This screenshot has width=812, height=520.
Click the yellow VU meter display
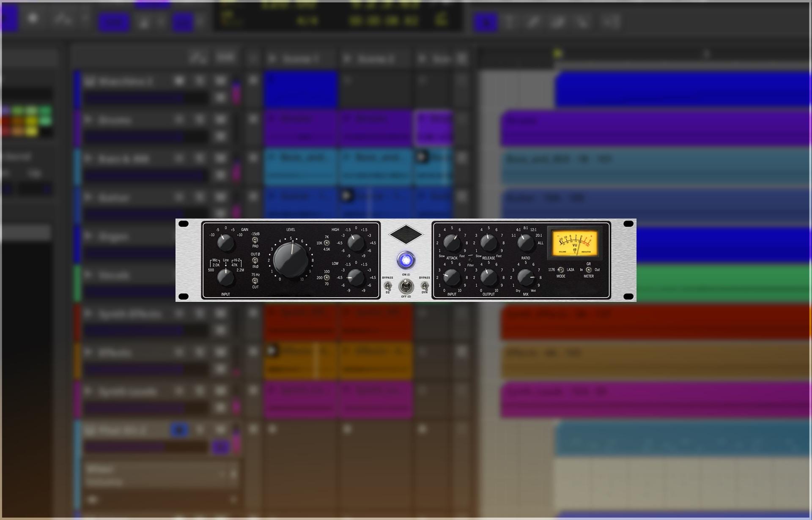[x=575, y=243]
